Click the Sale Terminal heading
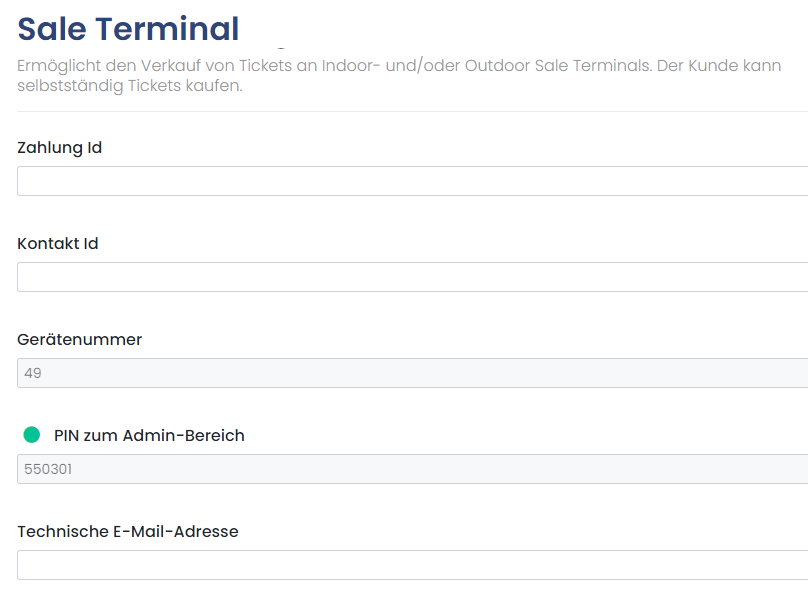Screen dimensions: 808x592 pyautogui.click(x=128, y=29)
